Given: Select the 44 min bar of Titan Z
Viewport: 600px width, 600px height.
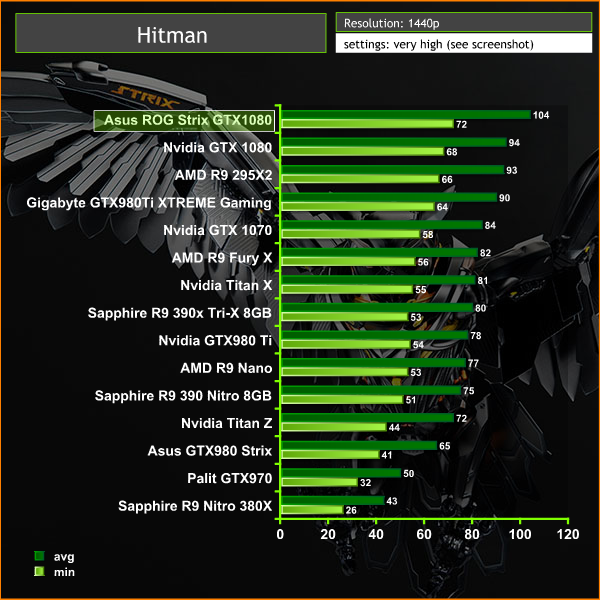Looking at the screenshot, I should point(334,427).
